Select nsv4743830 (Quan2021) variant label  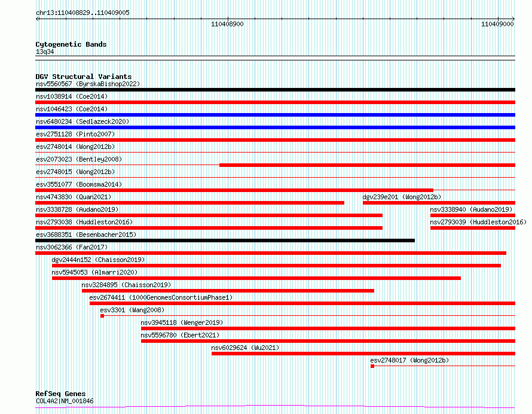74,197
